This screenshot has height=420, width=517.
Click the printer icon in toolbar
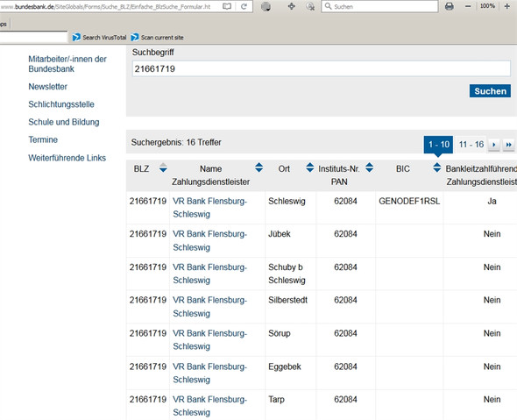(x=449, y=6)
